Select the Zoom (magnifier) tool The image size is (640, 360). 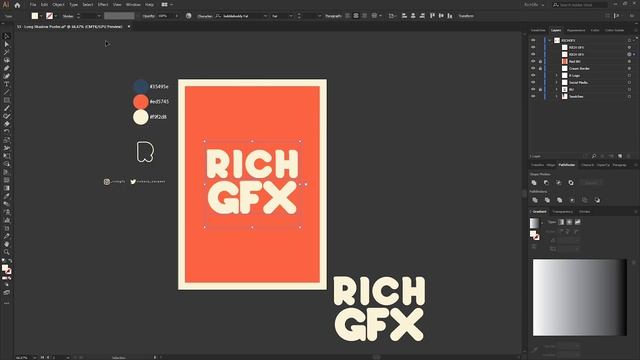[7, 252]
